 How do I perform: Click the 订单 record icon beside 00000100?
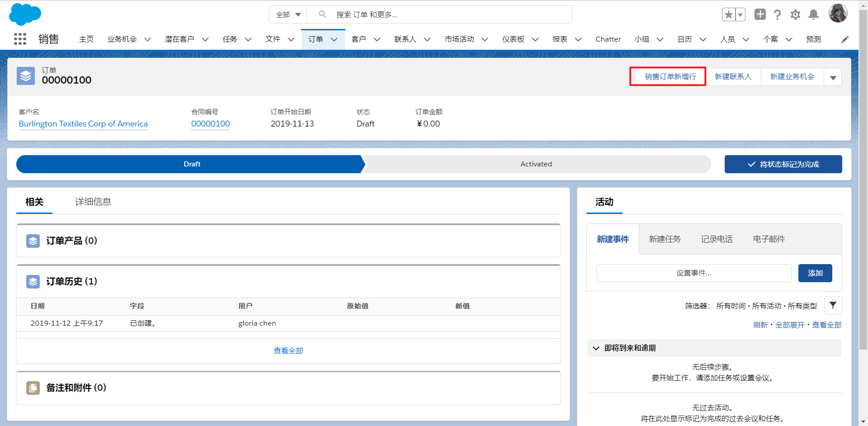(25, 76)
